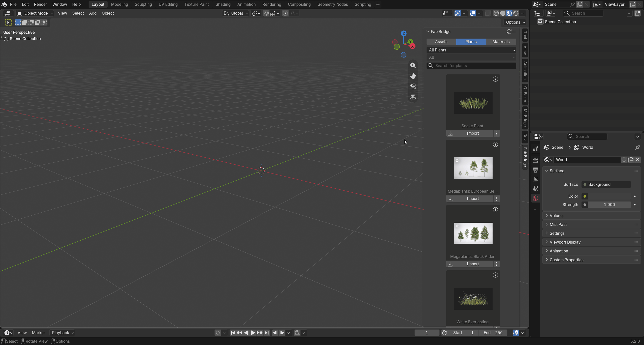Click the current frame field
Image resolution: width=644 pixels, height=345 pixels.
(427, 333)
